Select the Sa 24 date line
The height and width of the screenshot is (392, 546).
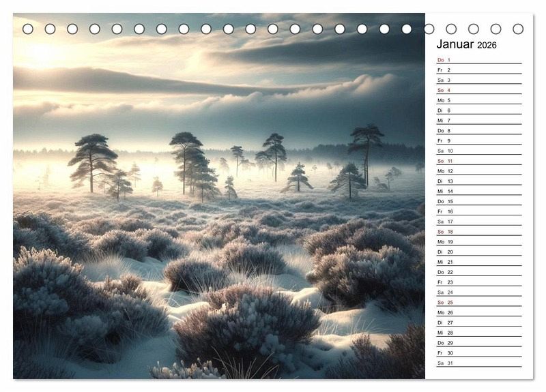pyautogui.click(x=478, y=292)
